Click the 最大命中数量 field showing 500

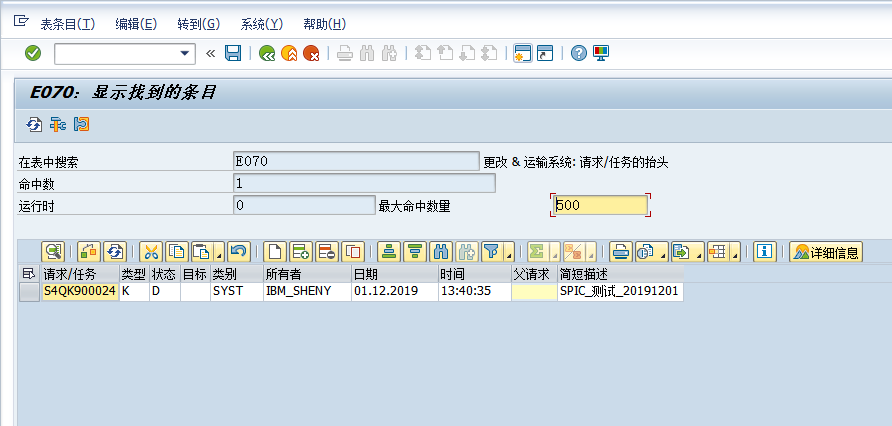coord(600,205)
